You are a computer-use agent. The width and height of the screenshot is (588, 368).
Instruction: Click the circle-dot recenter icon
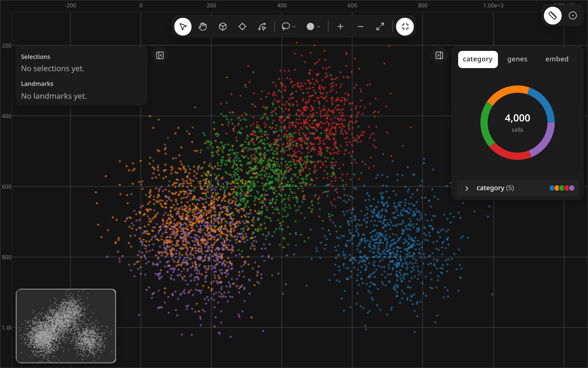coord(573,15)
